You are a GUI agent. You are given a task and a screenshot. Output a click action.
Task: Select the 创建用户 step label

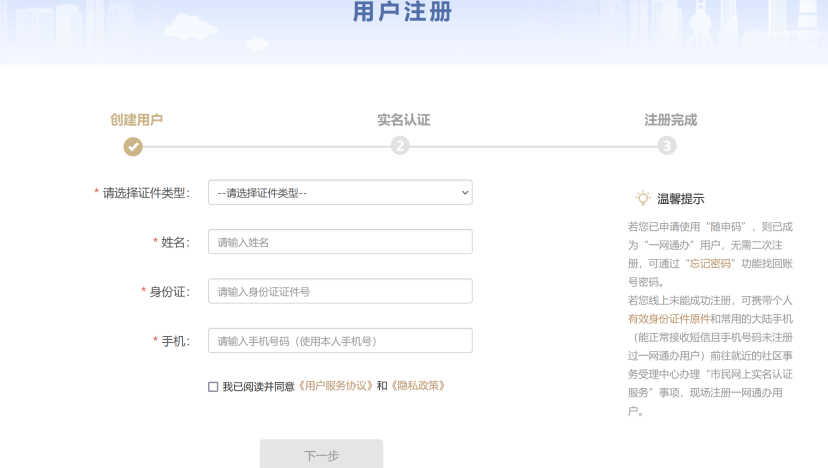pos(136,120)
